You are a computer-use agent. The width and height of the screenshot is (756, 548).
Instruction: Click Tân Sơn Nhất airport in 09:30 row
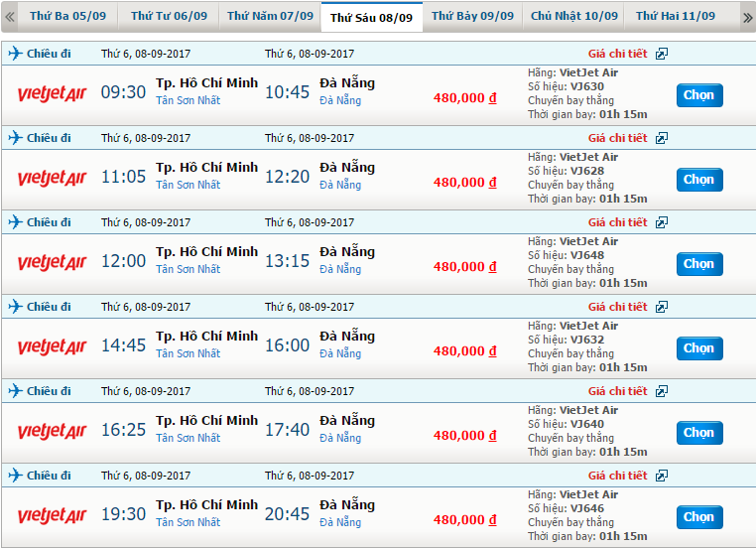pos(189,100)
